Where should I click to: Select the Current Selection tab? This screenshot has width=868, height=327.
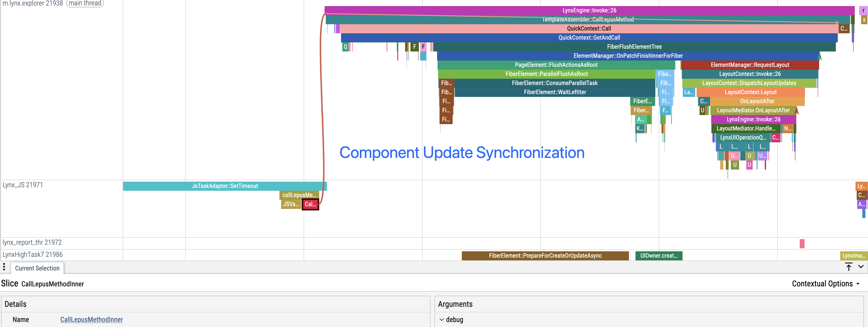pos(37,268)
